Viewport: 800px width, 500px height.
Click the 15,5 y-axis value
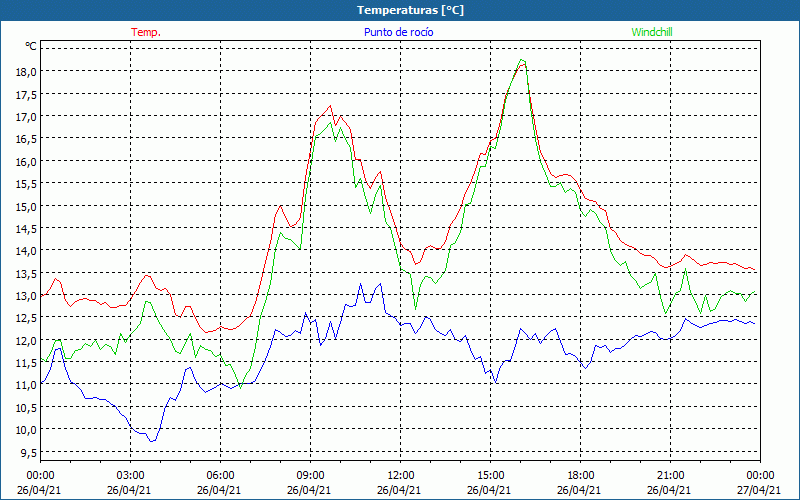pyautogui.click(x=27, y=184)
